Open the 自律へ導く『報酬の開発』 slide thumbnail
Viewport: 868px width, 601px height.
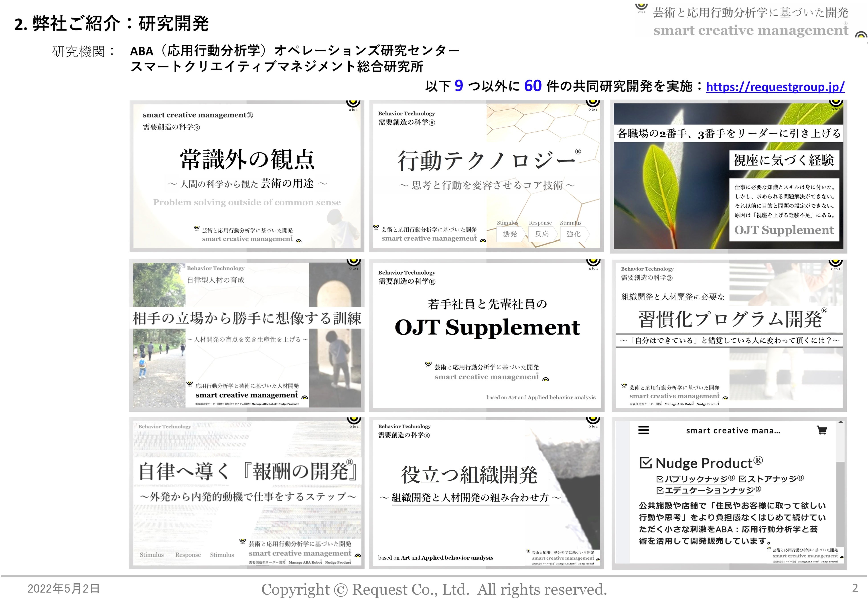click(x=247, y=493)
